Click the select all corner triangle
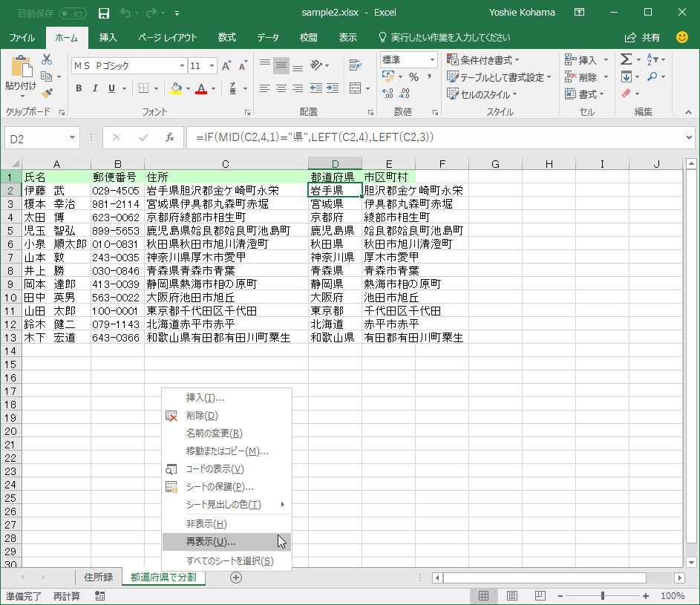 coord(15,164)
